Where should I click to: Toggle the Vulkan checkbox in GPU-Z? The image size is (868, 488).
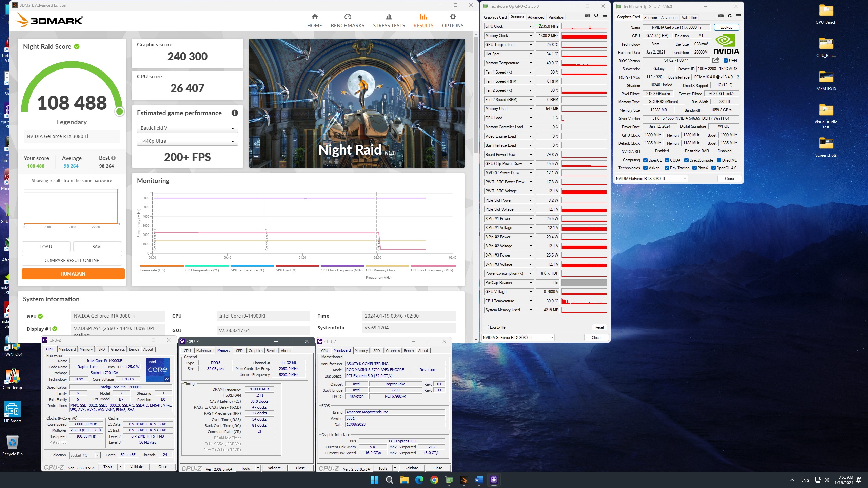coord(645,168)
